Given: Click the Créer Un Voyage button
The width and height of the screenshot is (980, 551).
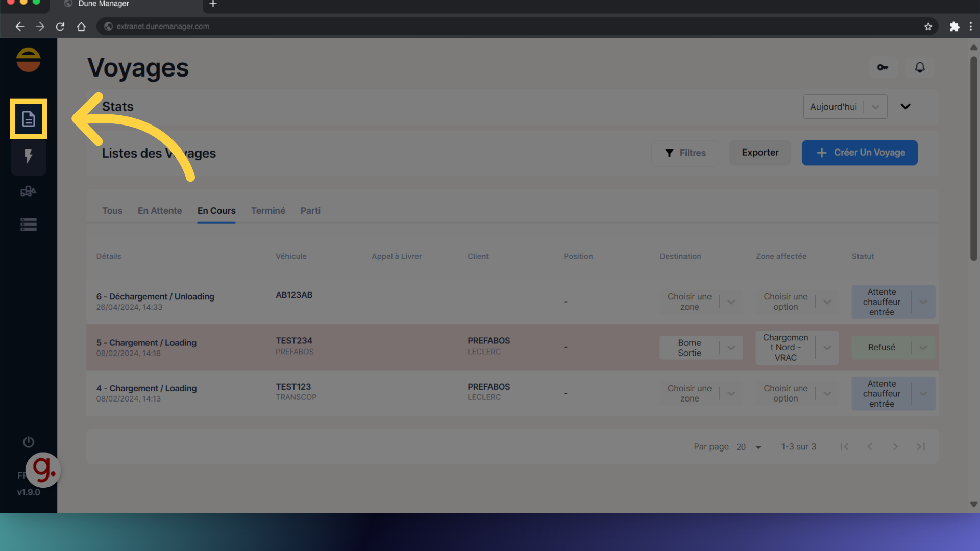Looking at the screenshot, I should 860,153.
